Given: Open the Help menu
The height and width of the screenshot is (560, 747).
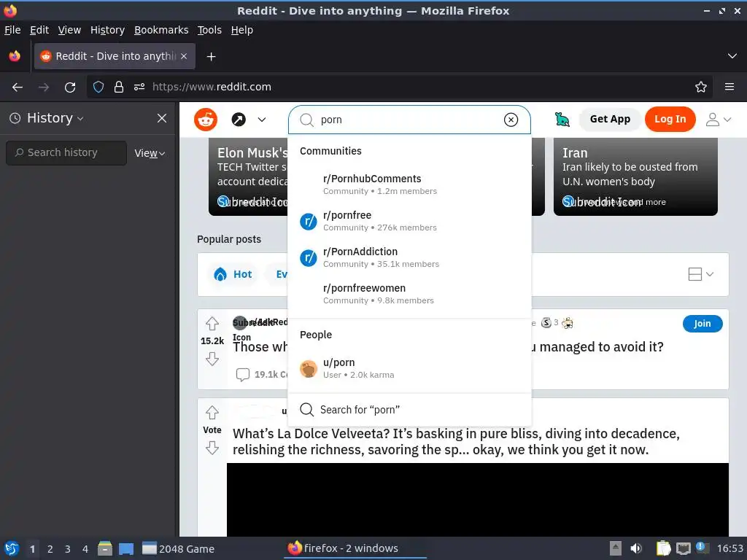Looking at the screenshot, I should pos(242,30).
